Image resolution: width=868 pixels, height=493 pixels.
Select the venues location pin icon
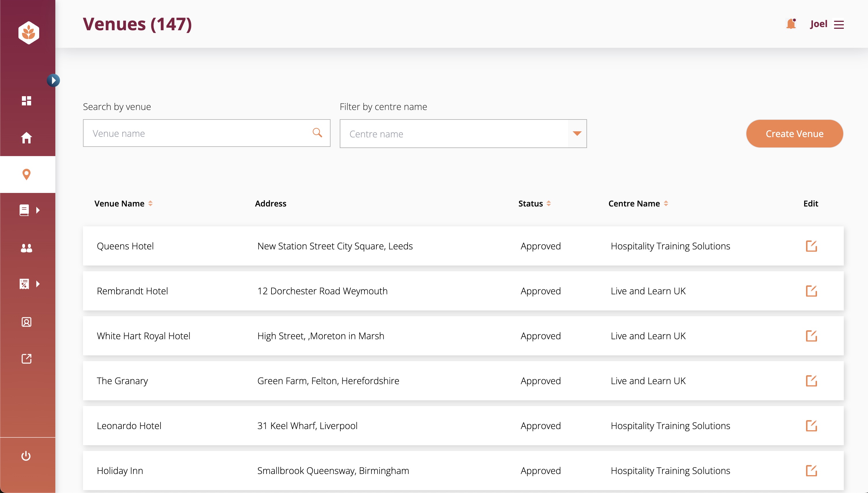click(x=27, y=175)
